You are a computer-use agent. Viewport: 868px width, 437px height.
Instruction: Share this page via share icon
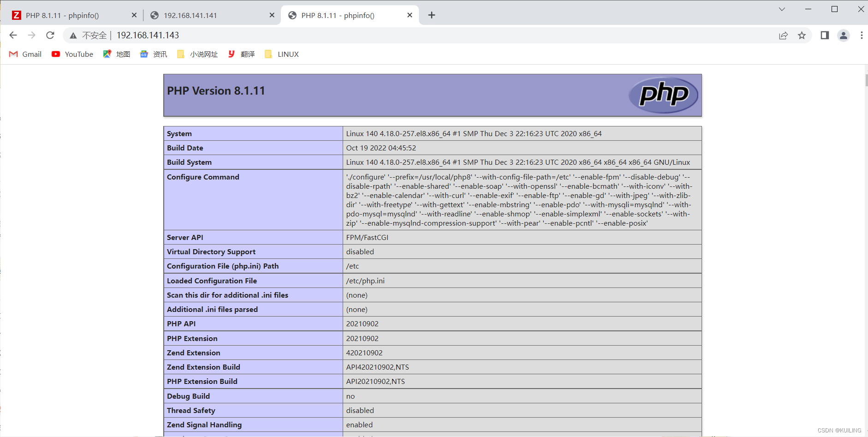[x=783, y=36]
